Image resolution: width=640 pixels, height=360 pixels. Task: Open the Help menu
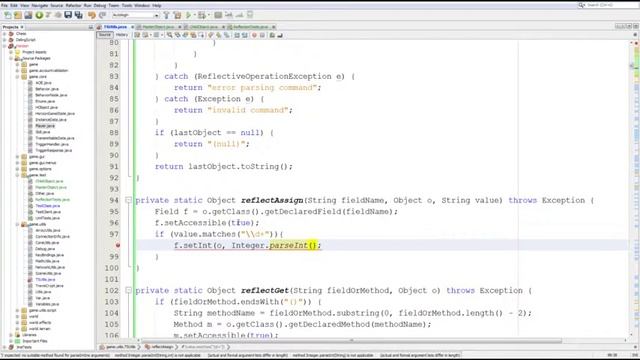click(x=157, y=5)
